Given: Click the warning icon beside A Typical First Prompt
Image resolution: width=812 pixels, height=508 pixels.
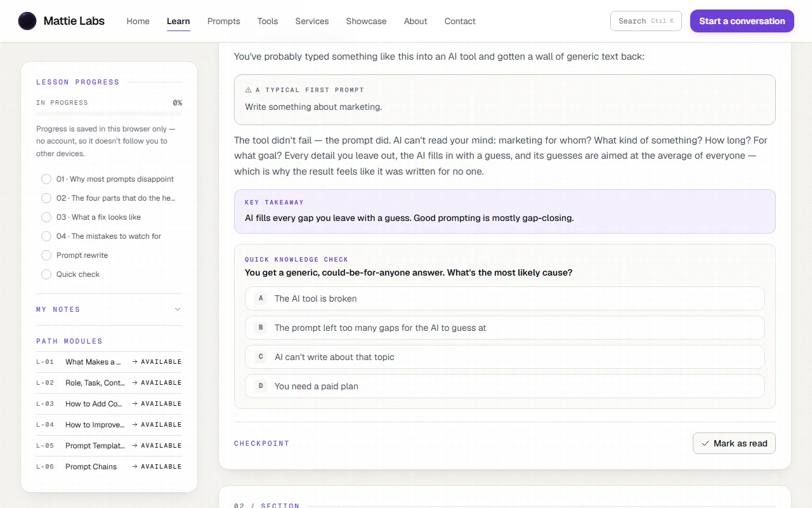Looking at the screenshot, I should [249, 90].
